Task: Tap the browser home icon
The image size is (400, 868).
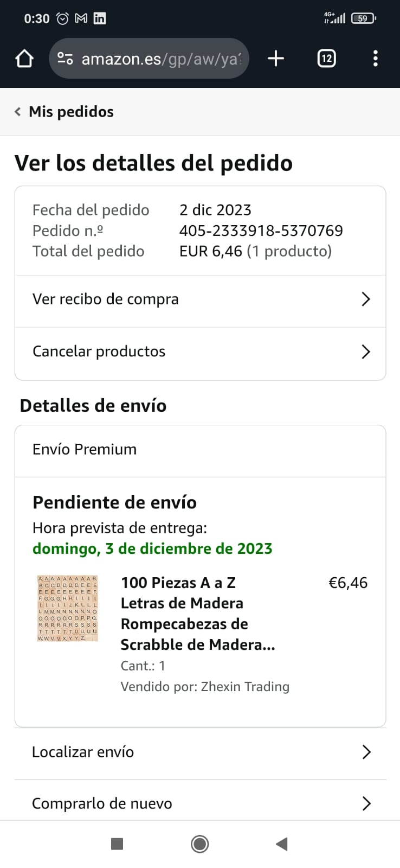Action: pos(24,59)
